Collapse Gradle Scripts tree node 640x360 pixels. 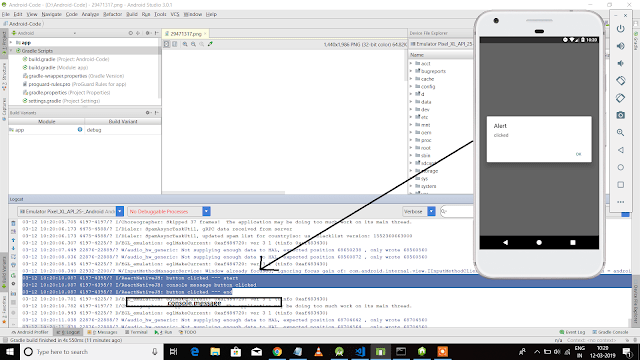[x=11, y=51]
